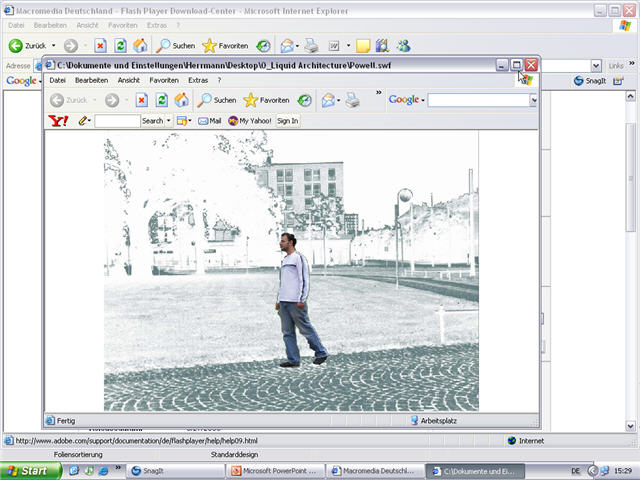Open the Ansicht menu in the front window
The height and width of the screenshot is (480, 640).
(128, 80)
